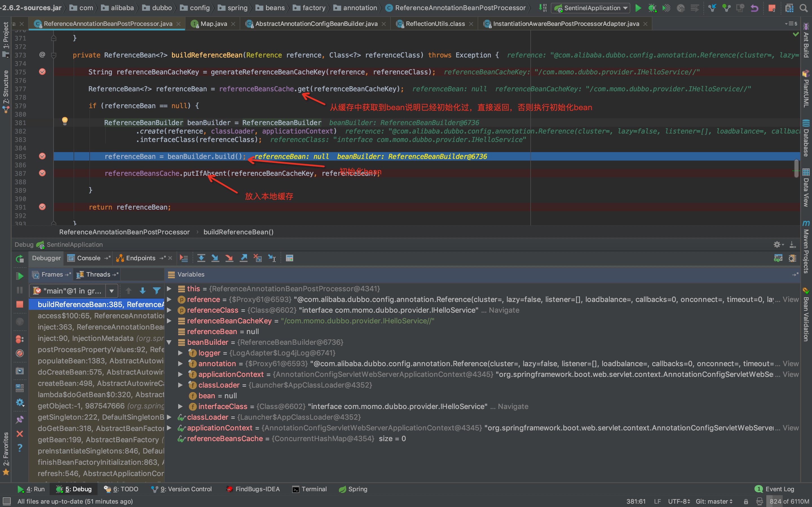Toggle breakpoint on line 375

[42, 72]
